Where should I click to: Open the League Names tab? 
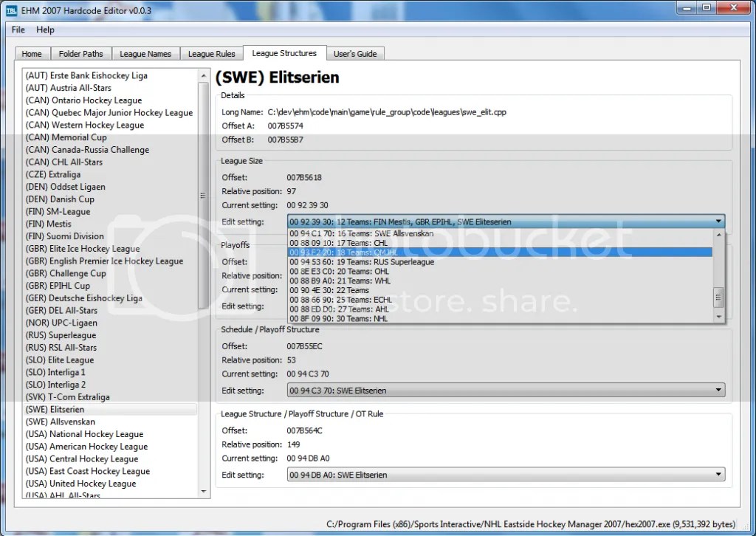pyautogui.click(x=145, y=54)
